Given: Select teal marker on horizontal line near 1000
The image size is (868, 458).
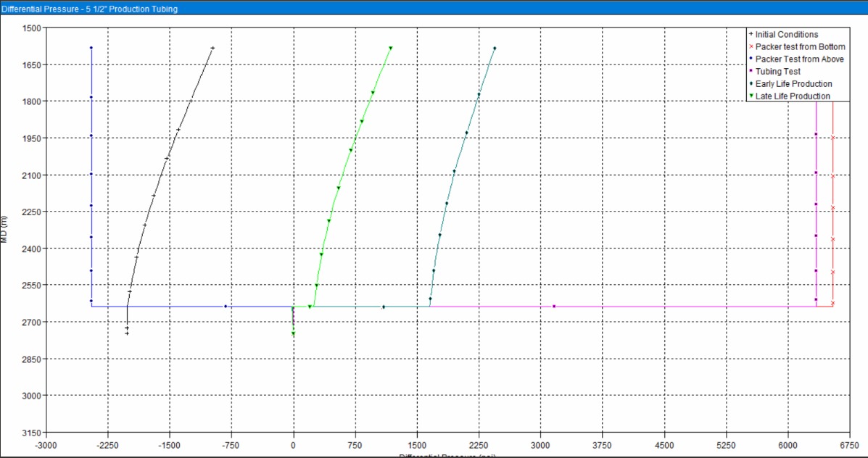Looking at the screenshot, I should click(x=384, y=307).
